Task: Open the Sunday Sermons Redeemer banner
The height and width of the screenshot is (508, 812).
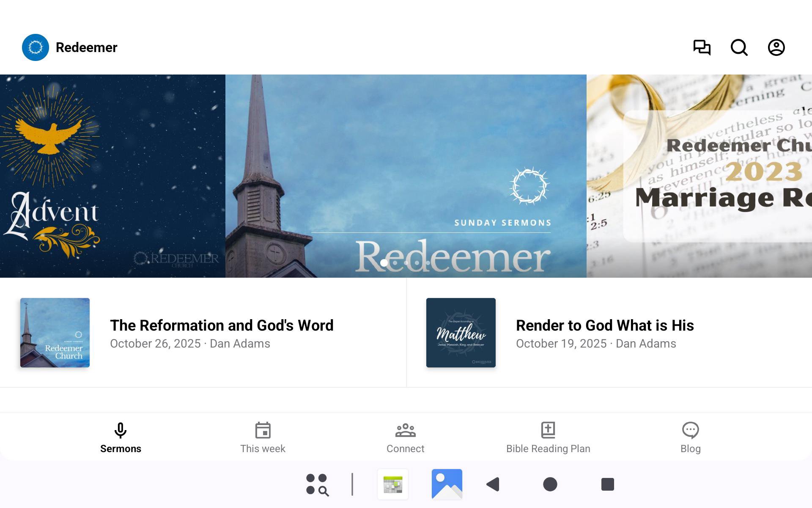Action: [405, 169]
